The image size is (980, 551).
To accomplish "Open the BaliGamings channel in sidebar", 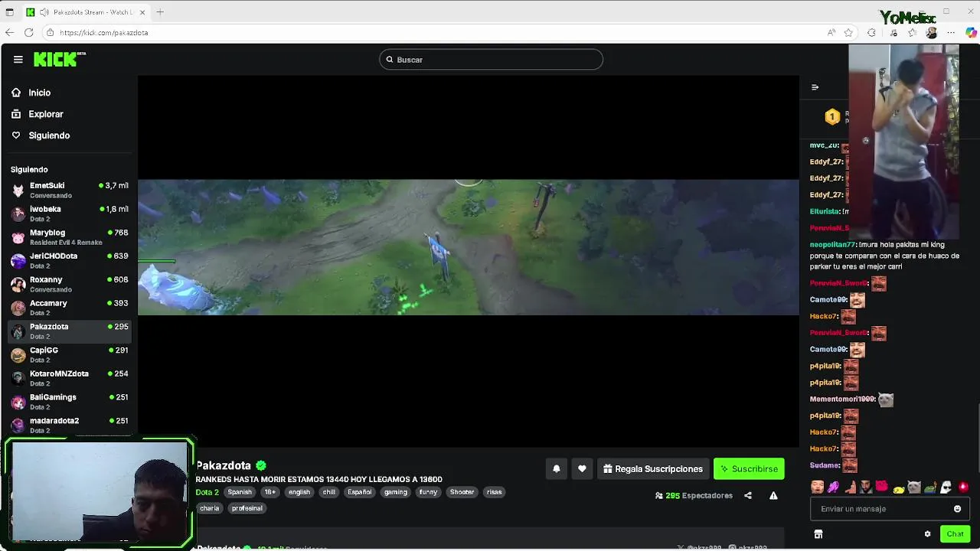I will pos(69,402).
